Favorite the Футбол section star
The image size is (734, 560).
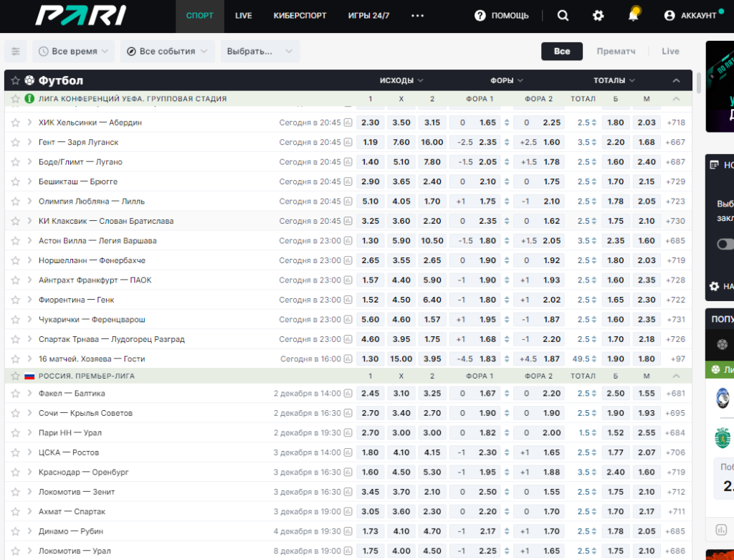click(x=16, y=80)
